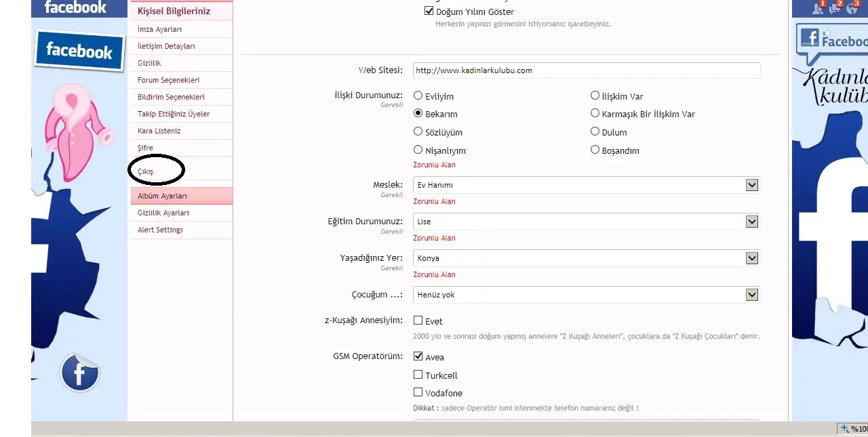Uncheck the Doğum Yılını Göster checkbox
The height and width of the screenshot is (437, 868).
click(429, 11)
